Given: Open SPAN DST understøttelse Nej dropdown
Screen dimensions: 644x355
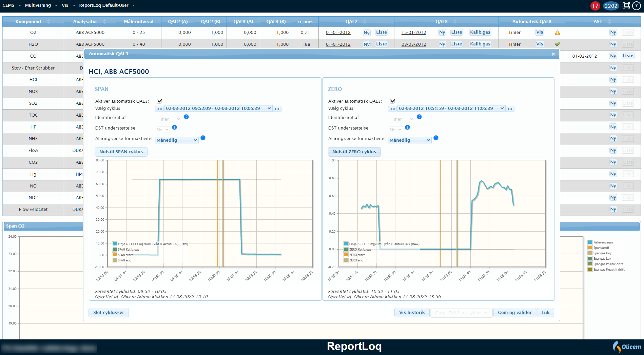Looking at the screenshot, I should (x=162, y=130).
